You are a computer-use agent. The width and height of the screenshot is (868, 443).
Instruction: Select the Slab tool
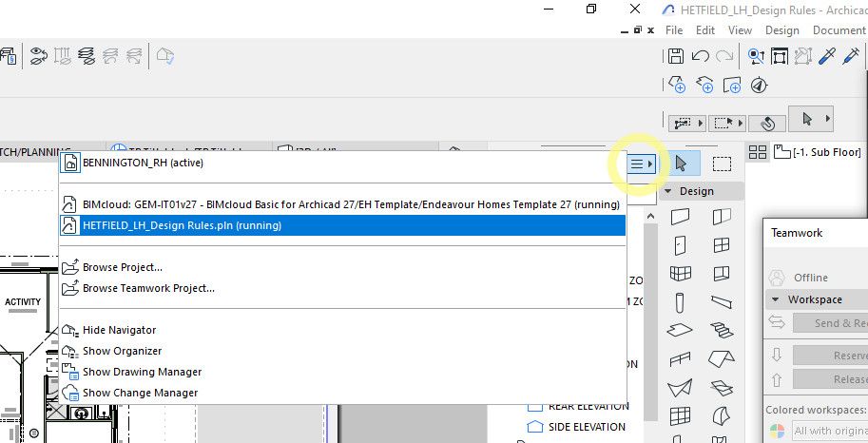[681, 330]
